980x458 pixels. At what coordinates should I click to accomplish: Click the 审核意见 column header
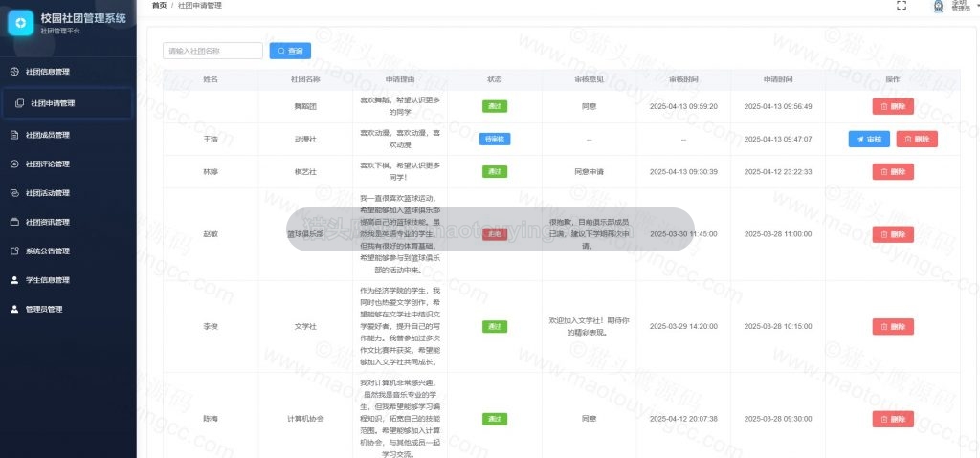589,80
